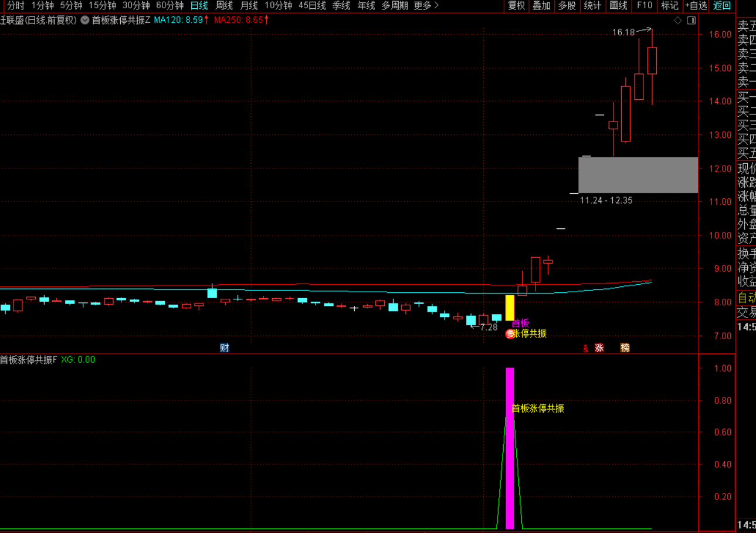Click the 榜 ranking marker icon
756x533 pixels.
pyautogui.click(x=625, y=348)
